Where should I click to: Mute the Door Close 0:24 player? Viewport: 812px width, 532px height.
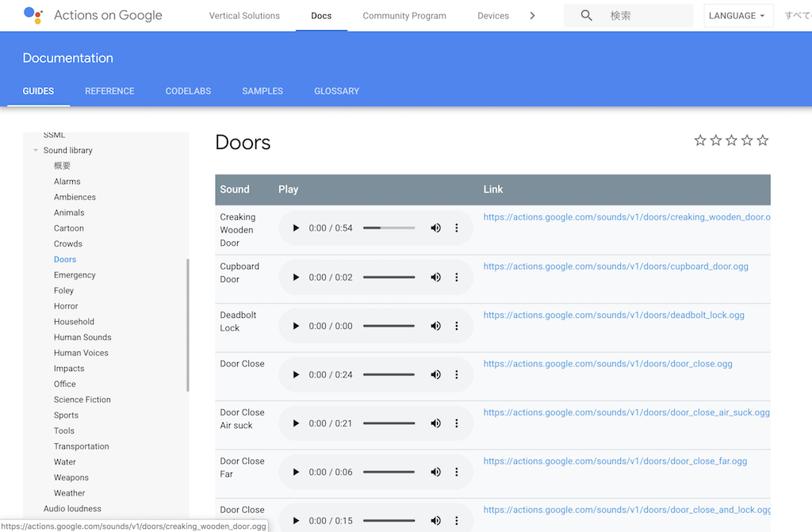tap(435, 374)
